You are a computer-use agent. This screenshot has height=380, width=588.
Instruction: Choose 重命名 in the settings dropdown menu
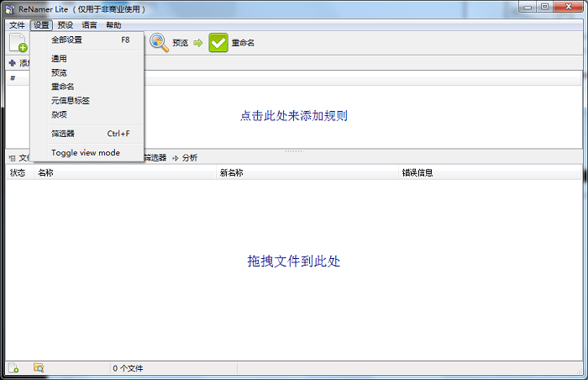pyautogui.click(x=87, y=87)
